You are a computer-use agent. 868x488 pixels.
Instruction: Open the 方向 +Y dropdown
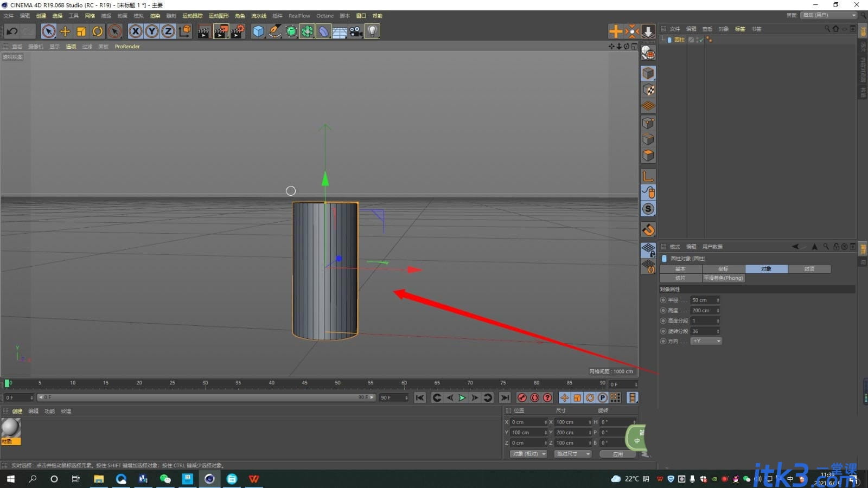click(706, 341)
